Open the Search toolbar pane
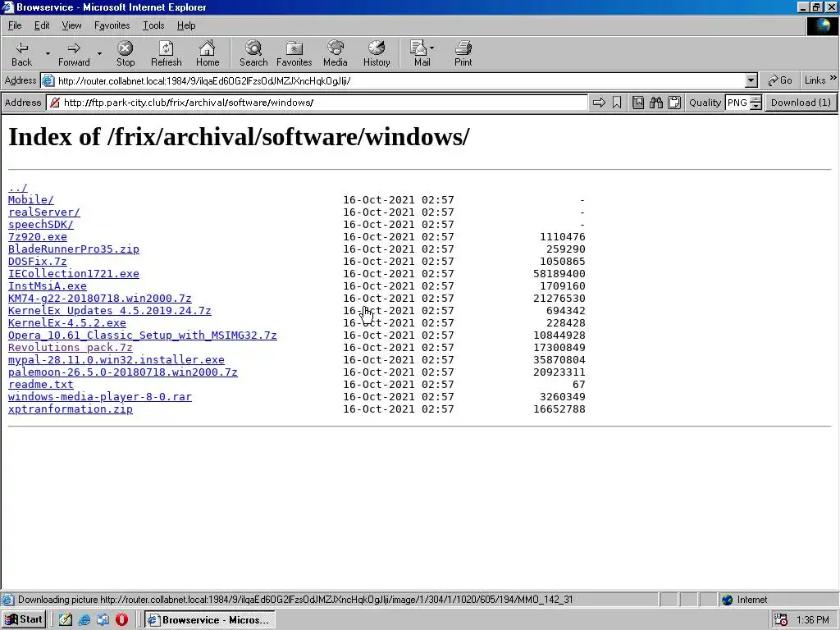The width and height of the screenshot is (840, 630). click(x=253, y=53)
